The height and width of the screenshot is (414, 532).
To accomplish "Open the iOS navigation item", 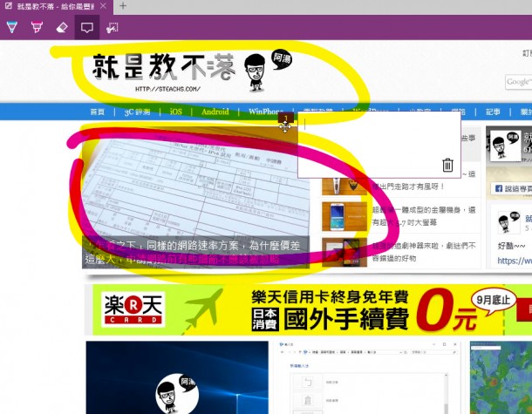I will 176,112.
